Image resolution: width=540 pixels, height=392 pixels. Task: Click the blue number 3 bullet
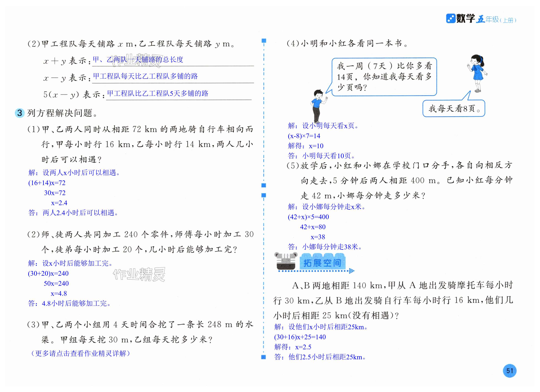tap(20, 113)
